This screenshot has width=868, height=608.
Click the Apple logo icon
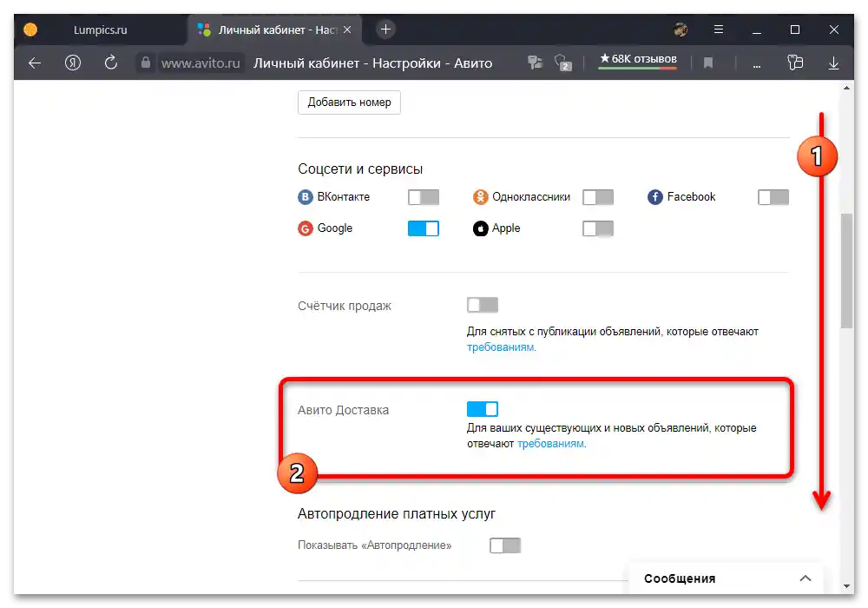(x=481, y=228)
